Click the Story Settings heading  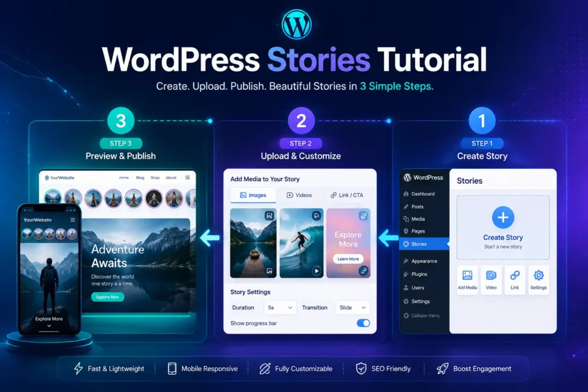click(250, 292)
